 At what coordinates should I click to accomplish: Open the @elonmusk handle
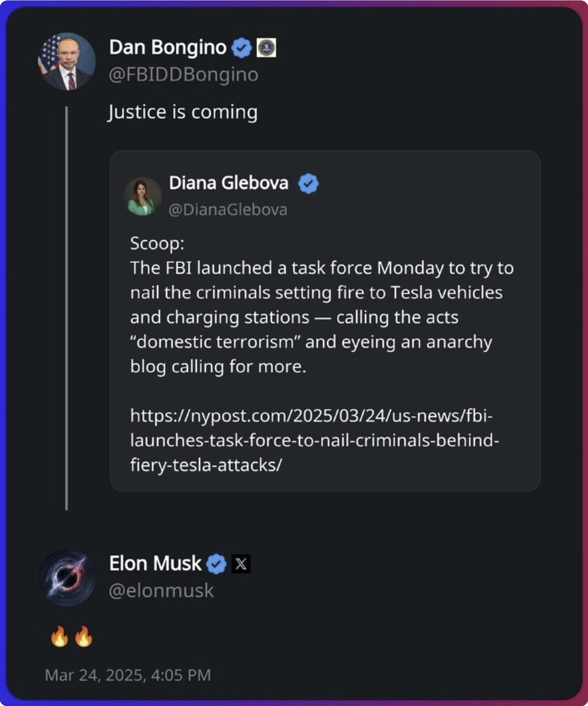point(161,591)
